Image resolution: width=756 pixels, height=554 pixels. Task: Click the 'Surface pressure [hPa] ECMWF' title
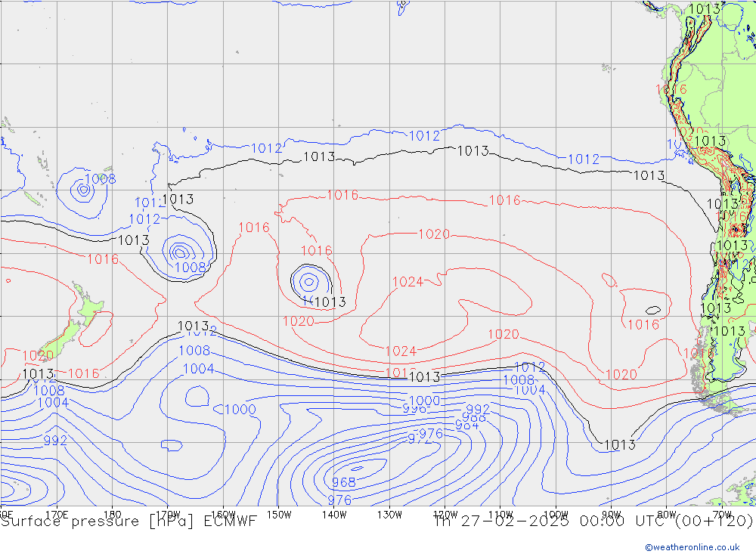coord(129,522)
